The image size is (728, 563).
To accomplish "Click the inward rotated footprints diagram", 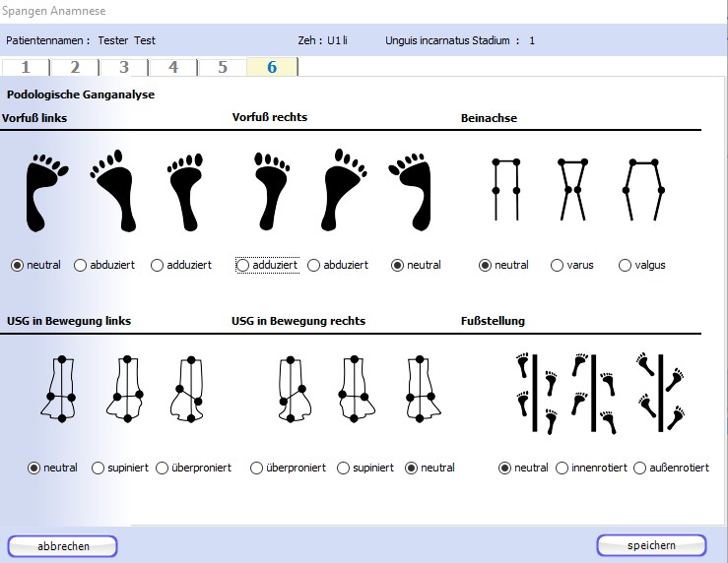I will [595, 394].
